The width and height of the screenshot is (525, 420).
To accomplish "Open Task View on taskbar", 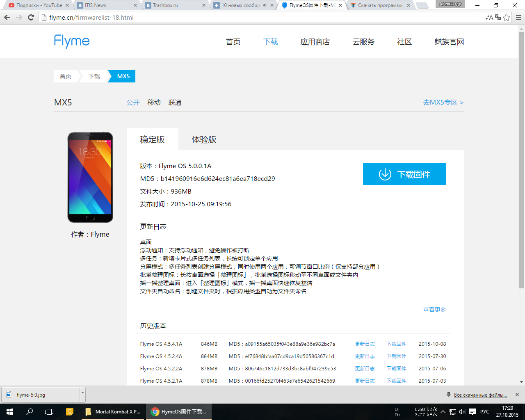I will pos(49,412).
